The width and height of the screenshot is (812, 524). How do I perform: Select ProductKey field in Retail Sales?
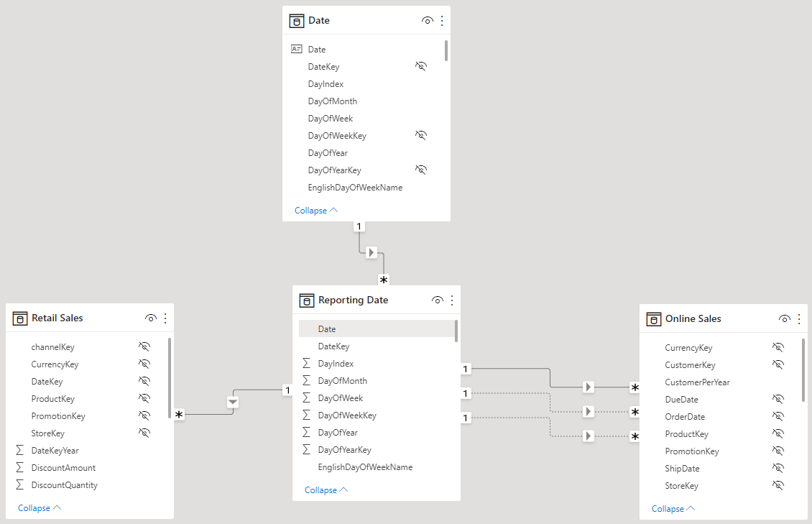53,399
